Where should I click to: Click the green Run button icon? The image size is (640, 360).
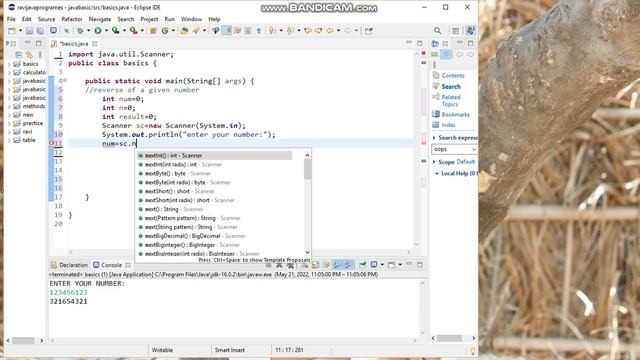click(98, 31)
